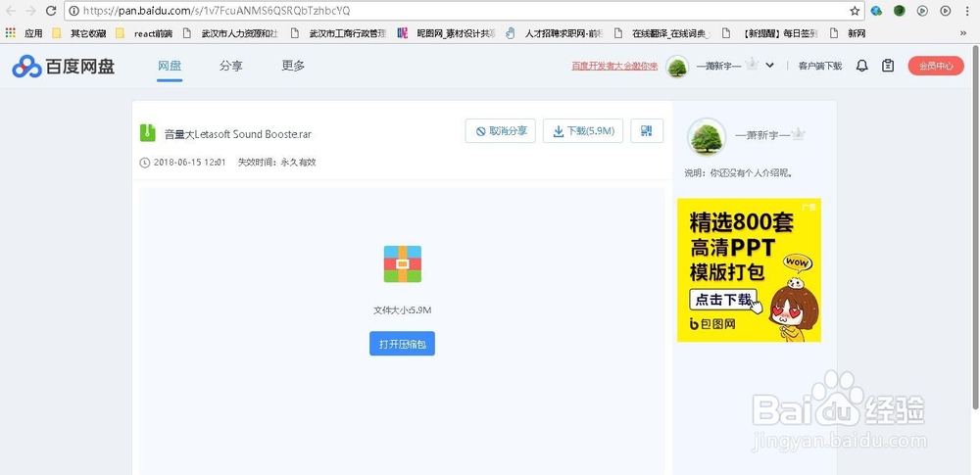Click the browser back arrow
Viewport: 980px width, 475px height.
pyautogui.click(x=11, y=11)
